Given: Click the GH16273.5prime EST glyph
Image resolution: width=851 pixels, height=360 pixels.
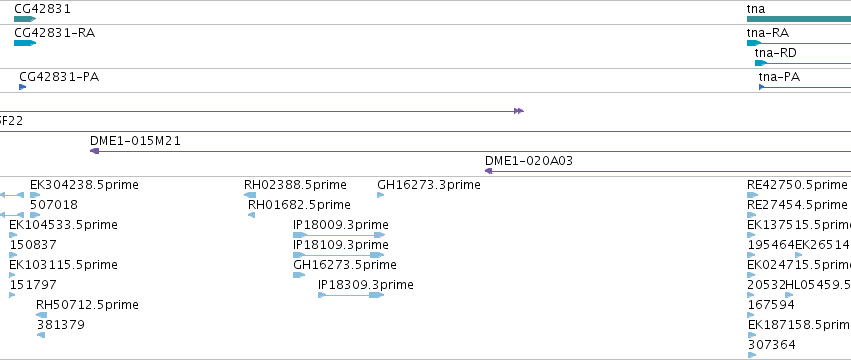Looking at the screenshot, I should pos(299,275).
